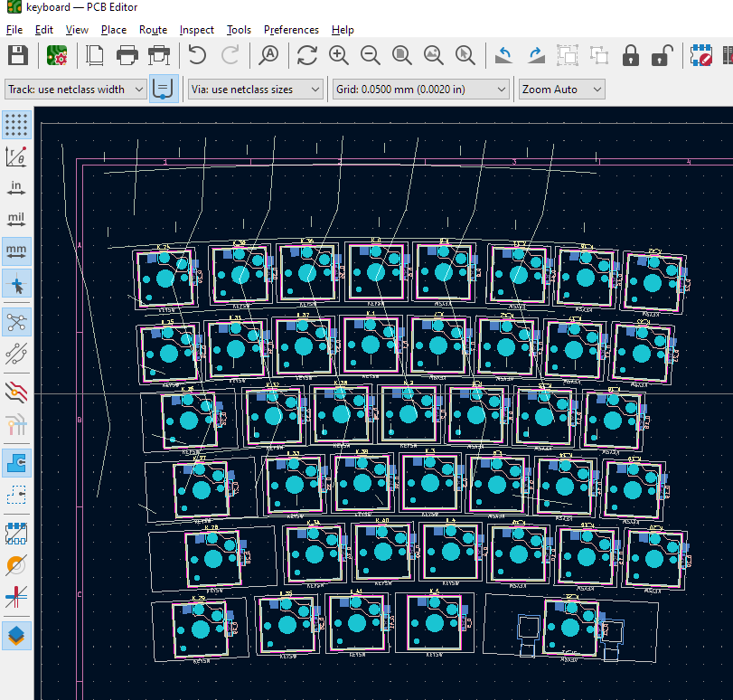Viewport: 733px width, 700px height.
Task: Open the Zoom Auto dropdown
Action: pyautogui.click(x=562, y=89)
